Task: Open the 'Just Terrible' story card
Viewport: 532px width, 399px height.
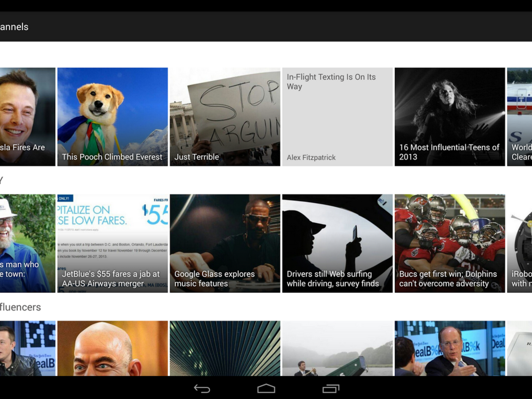Action: coord(225,117)
